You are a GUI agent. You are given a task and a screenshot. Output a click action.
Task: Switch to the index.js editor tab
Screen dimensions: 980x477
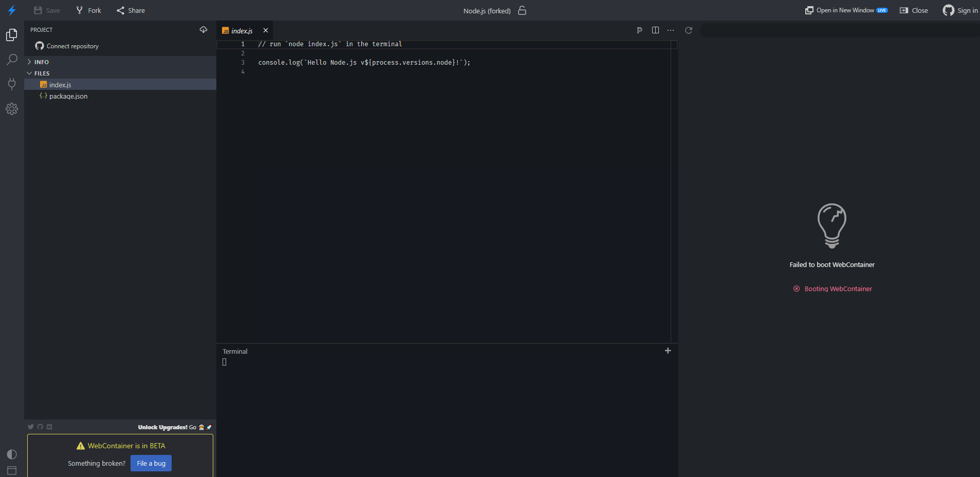click(242, 30)
